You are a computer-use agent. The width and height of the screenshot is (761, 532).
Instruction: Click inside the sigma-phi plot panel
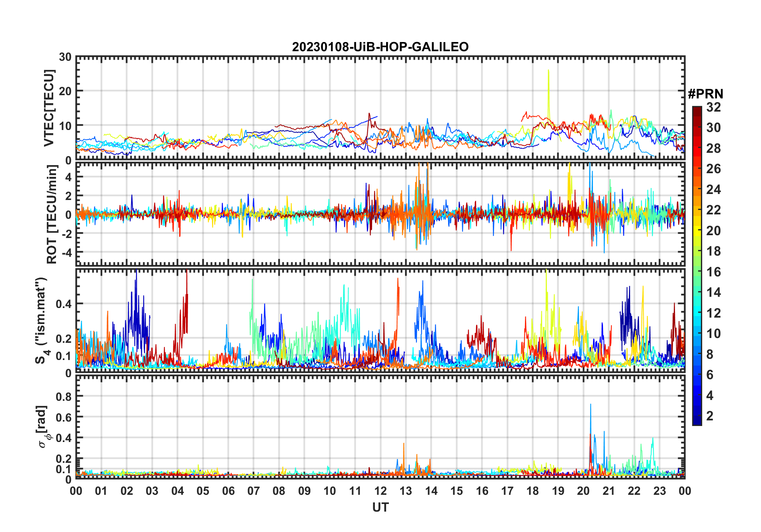(380, 427)
